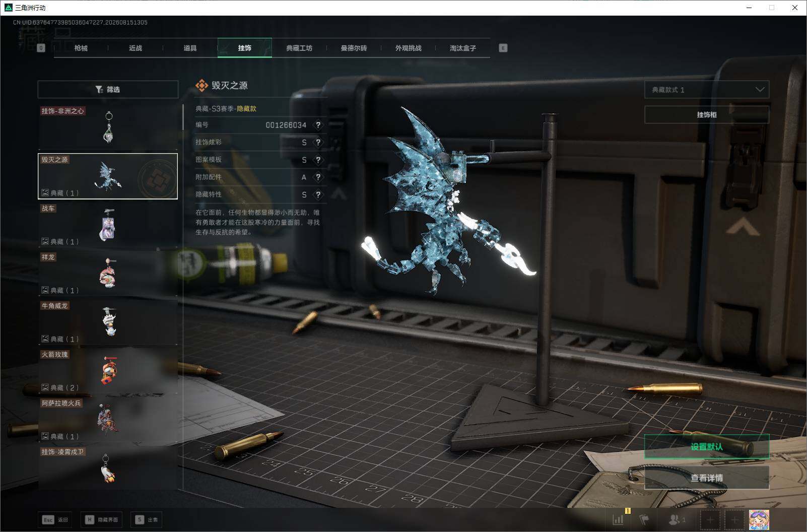Open the 淘汰盒子 tab
This screenshot has height=532, width=807.
(462, 48)
